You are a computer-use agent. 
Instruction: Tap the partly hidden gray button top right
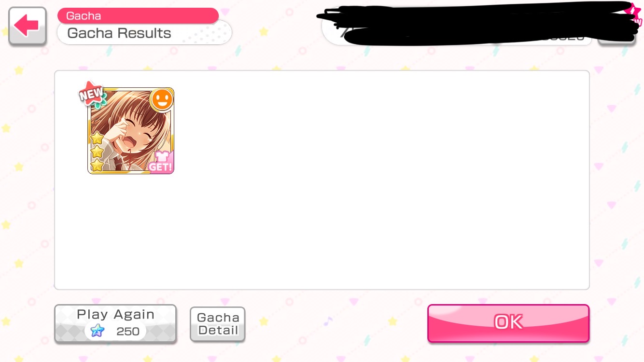tap(616, 39)
